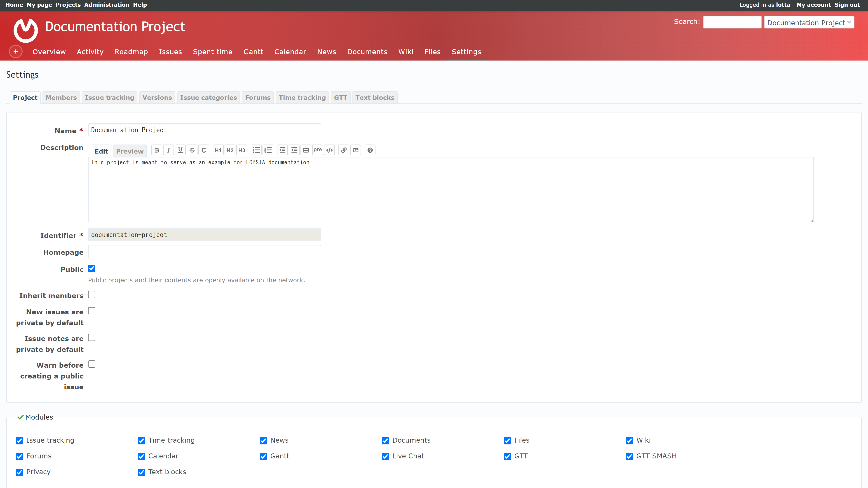This screenshot has height=488, width=868.
Task: Click the increase indent (quote) icon
Action: [x=282, y=150]
